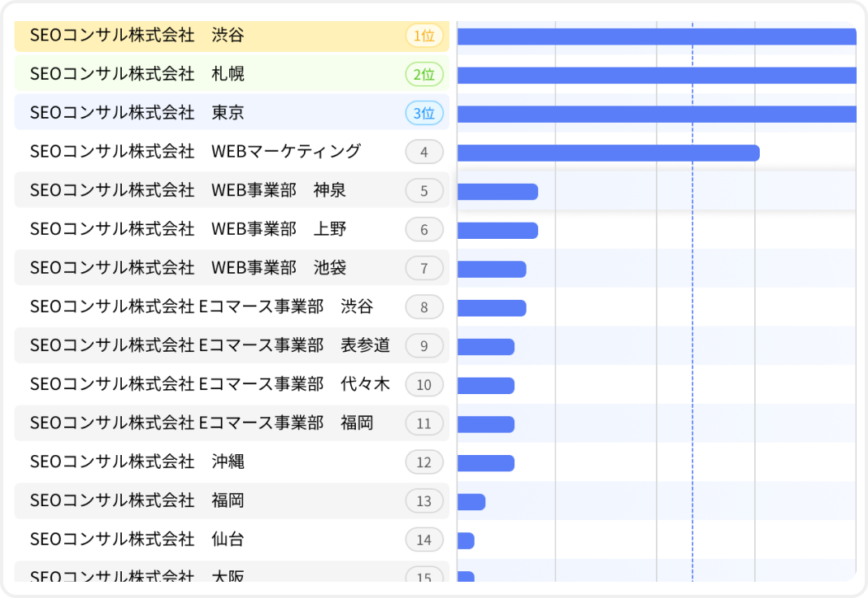Viewport: 868px width, 598px height.
Task: Open the SEOコンサル株式会社 東京 entry
Action: click(x=163, y=113)
